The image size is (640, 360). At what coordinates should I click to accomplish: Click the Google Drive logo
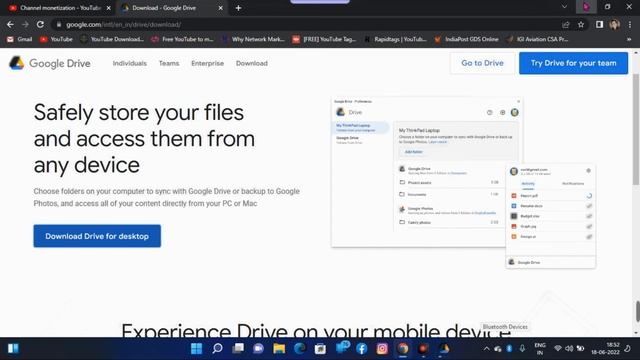click(50, 63)
